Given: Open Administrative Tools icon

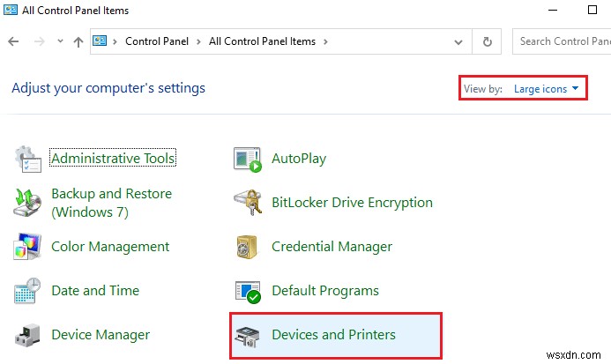Looking at the screenshot, I should pyautogui.click(x=28, y=159).
